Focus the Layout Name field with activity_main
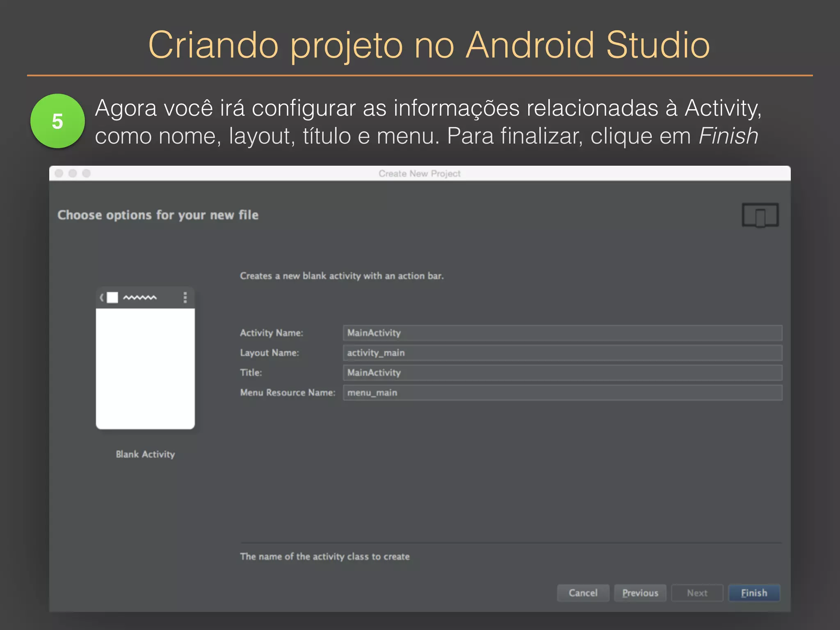Viewport: 840px width, 630px height. tap(562, 353)
